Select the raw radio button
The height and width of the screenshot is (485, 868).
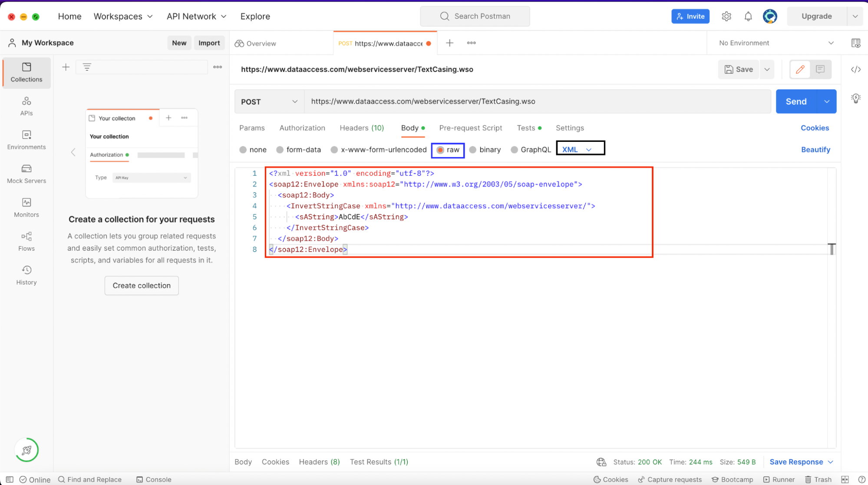[439, 150]
